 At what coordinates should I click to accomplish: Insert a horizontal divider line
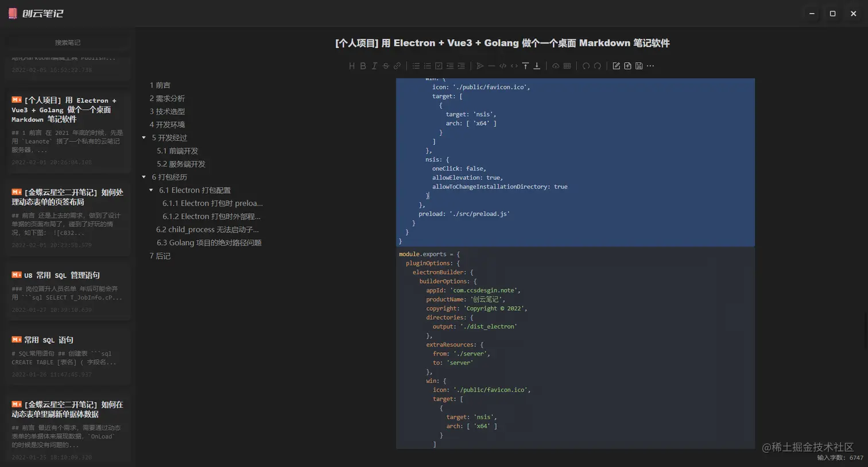point(491,66)
